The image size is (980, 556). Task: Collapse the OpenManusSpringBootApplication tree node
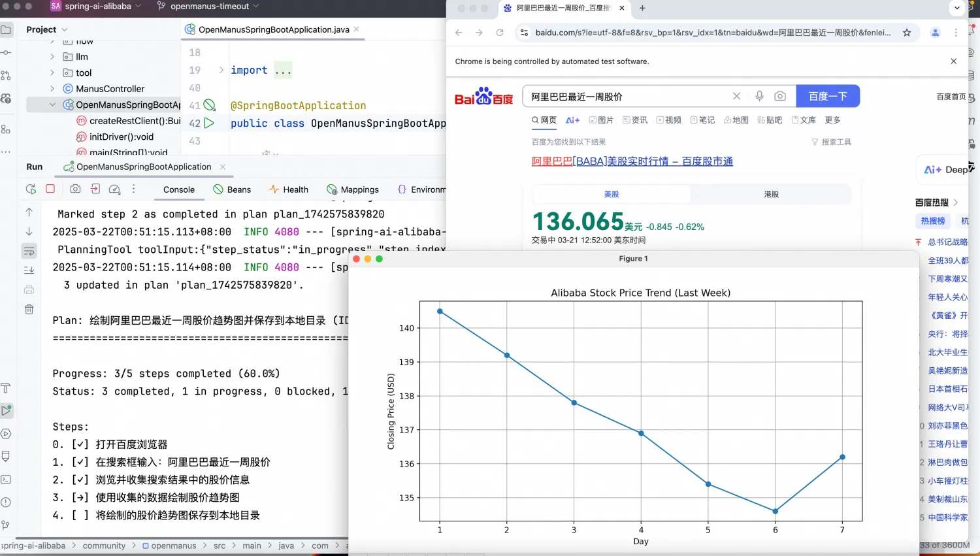[54, 105]
